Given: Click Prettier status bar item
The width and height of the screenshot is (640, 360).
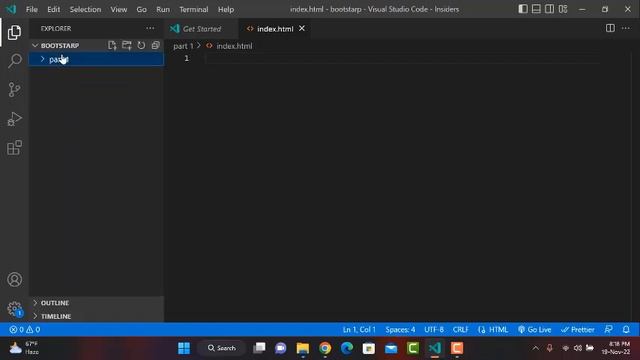Looking at the screenshot, I should click(577, 329).
